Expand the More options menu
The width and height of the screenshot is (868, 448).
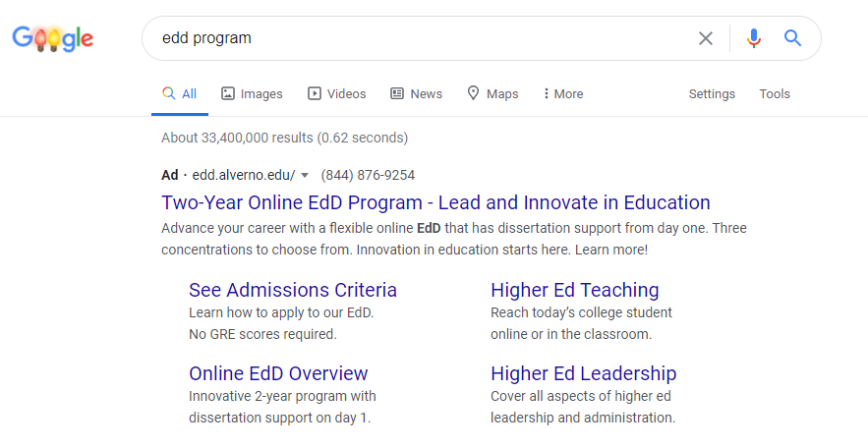pos(562,94)
